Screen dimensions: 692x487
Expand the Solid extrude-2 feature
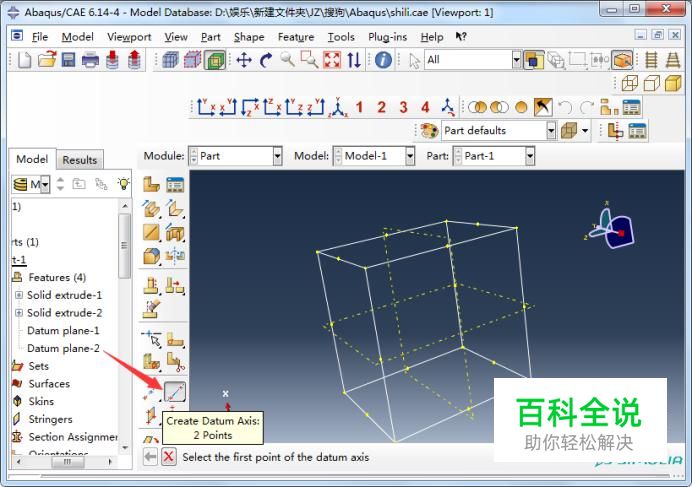click(x=19, y=313)
